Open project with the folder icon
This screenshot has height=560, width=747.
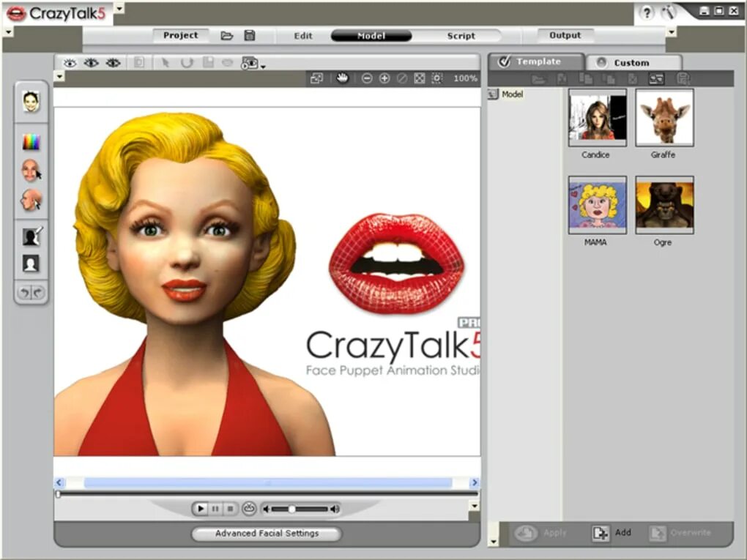click(227, 36)
